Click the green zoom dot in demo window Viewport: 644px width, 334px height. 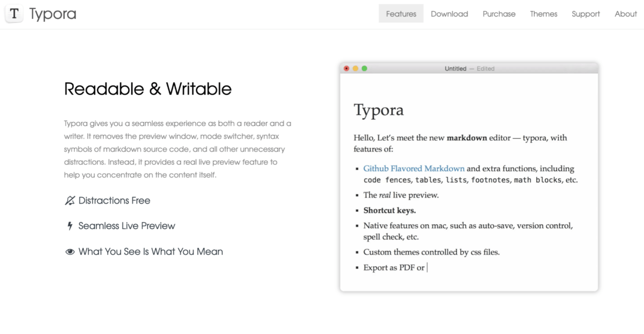pos(364,68)
